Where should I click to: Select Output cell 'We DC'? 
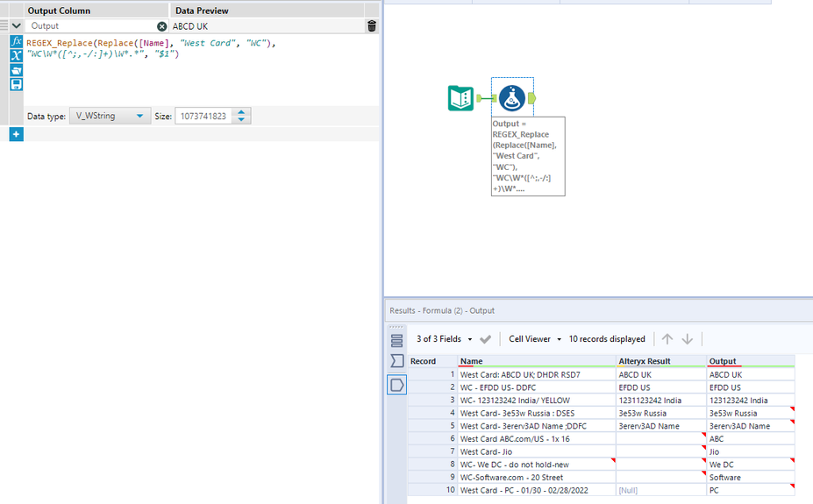pyautogui.click(x=750, y=465)
